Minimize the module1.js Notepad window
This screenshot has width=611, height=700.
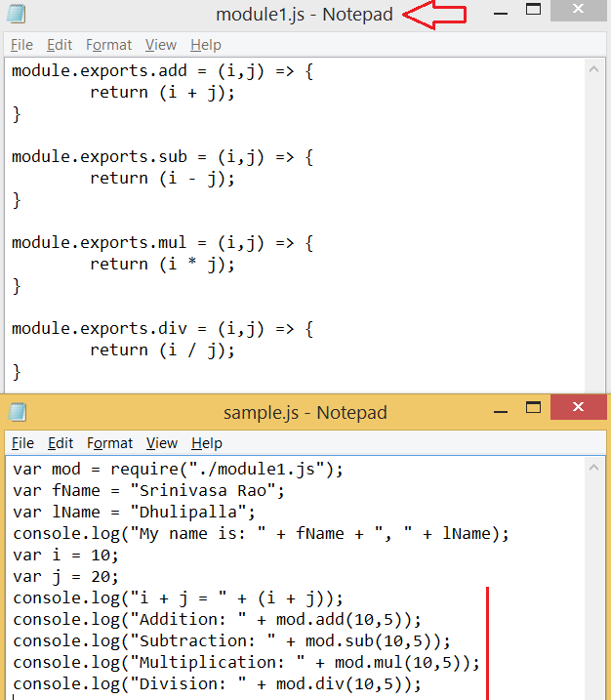(x=501, y=14)
